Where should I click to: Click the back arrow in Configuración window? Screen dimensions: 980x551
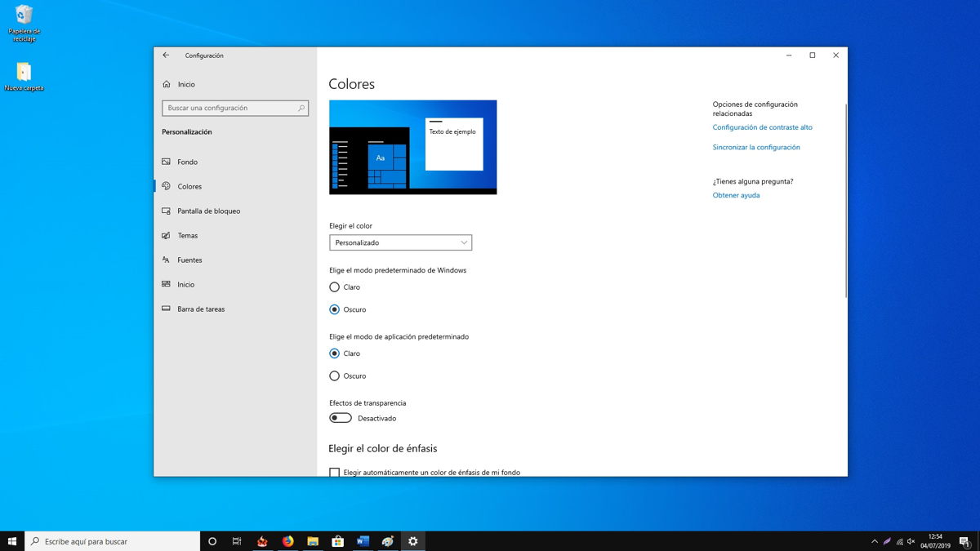[166, 56]
